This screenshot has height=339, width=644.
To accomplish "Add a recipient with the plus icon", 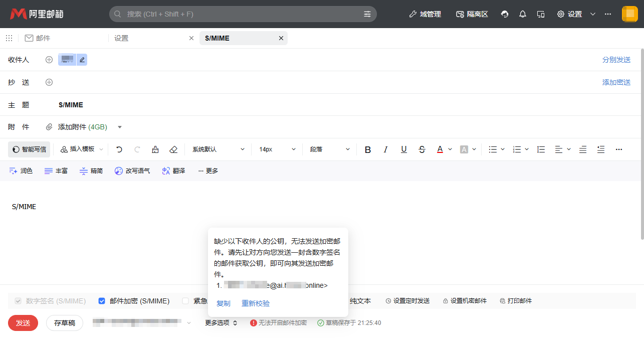I will point(49,60).
